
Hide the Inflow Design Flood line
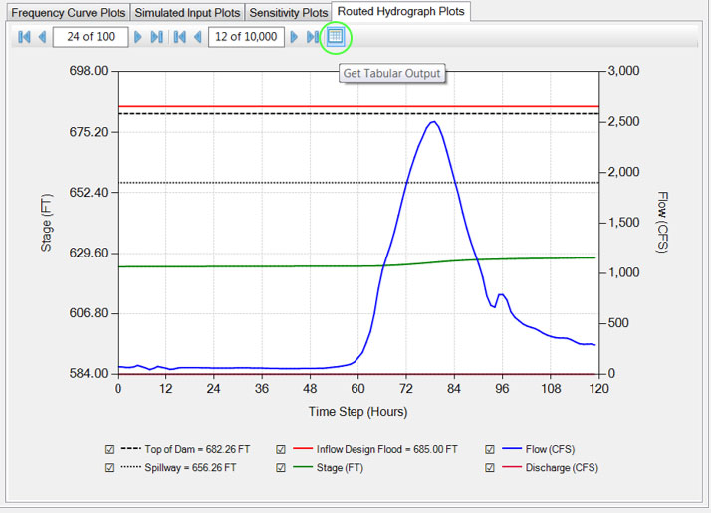[x=280, y=449]
